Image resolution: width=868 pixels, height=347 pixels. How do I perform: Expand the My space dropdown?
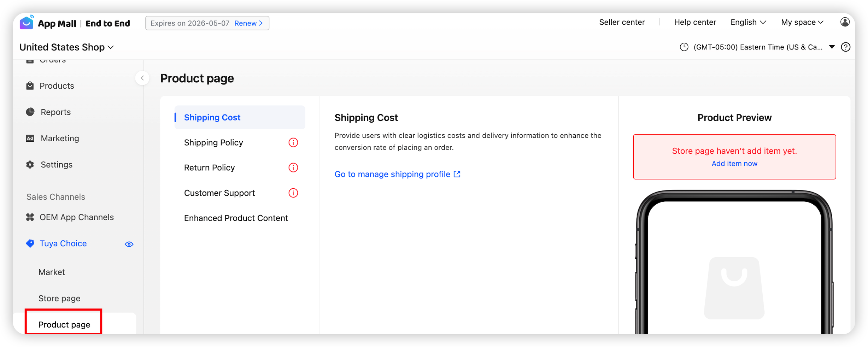click(802, 22)
